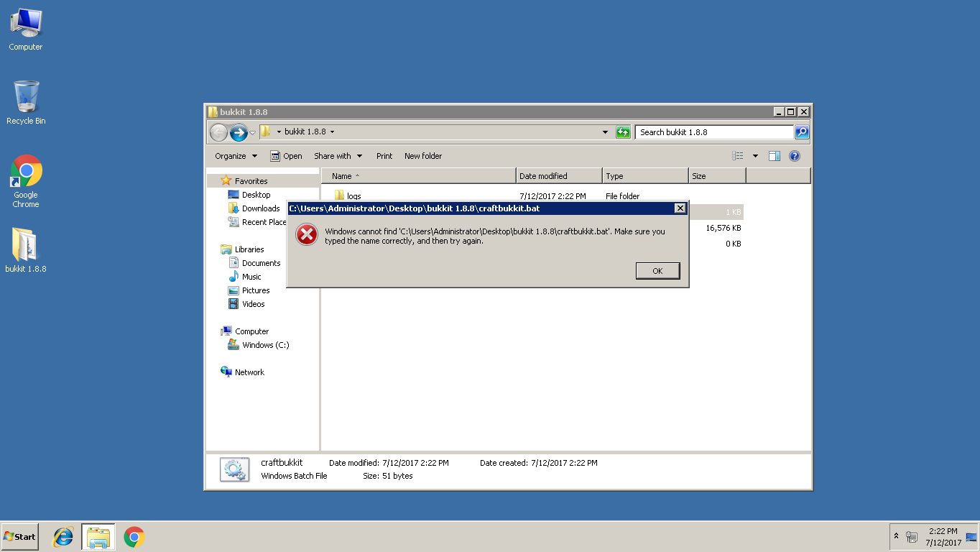The height and width of the screenshot is (552, 980).
Task: Sort by the Type column
Action: click(645, 176)
